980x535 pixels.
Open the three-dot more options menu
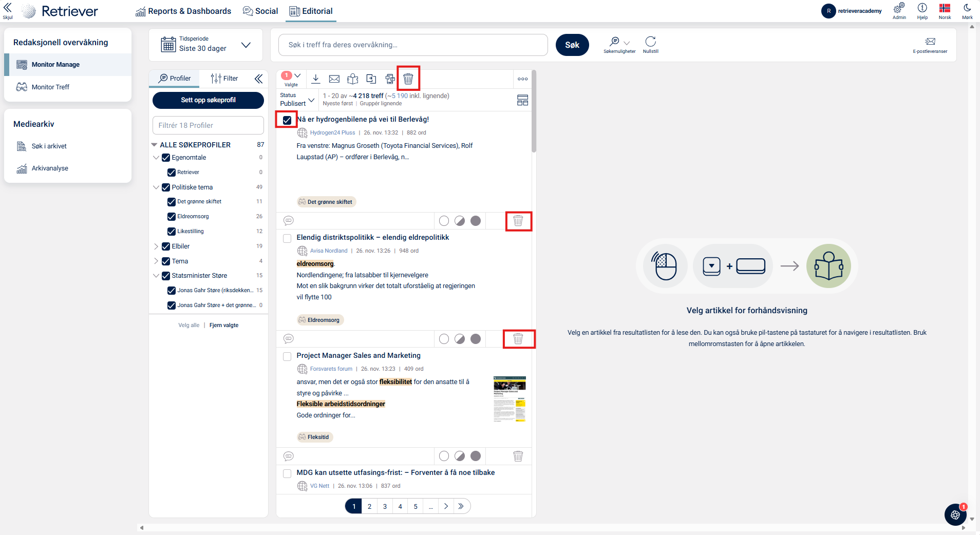coord(523,79)
